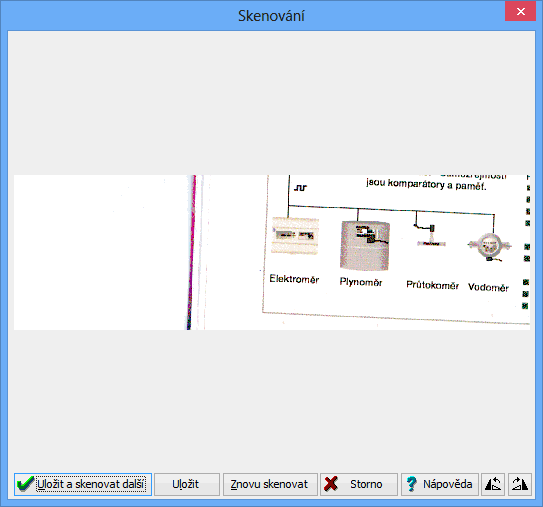
Task: Click the Elektroměr device picture in scan
Action: [x=295, y=236]
